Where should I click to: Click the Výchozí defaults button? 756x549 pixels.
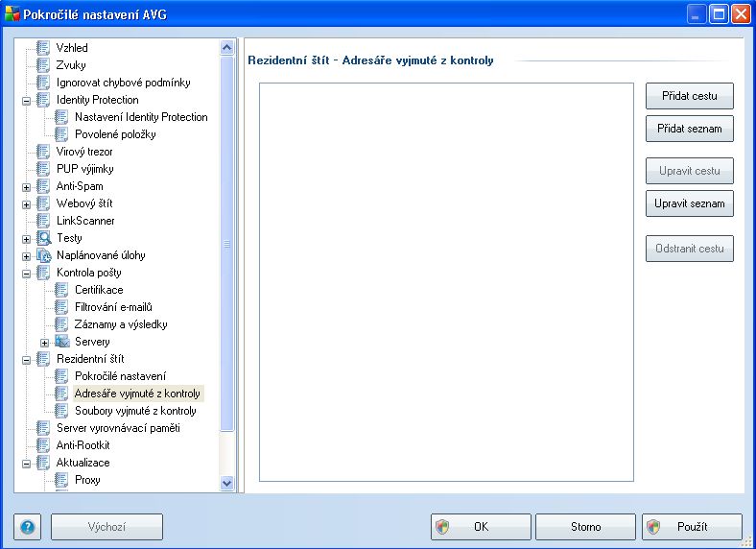click(x=107, y=527)
